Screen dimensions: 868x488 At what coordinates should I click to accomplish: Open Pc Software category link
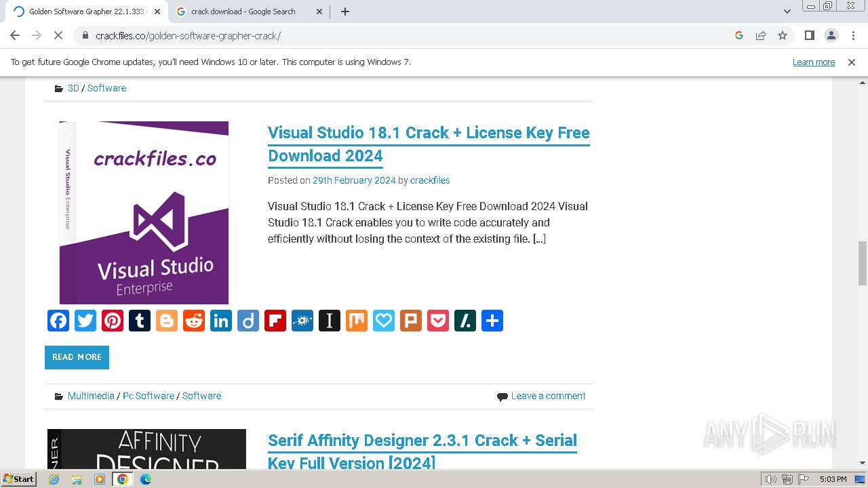(149, 396)
